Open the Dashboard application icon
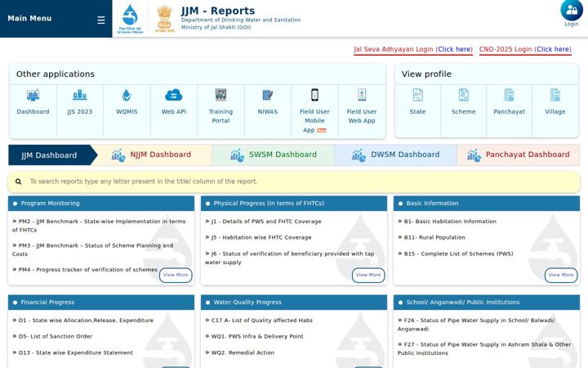This screenshot has height=368, width=588. (x=33, y=95)
